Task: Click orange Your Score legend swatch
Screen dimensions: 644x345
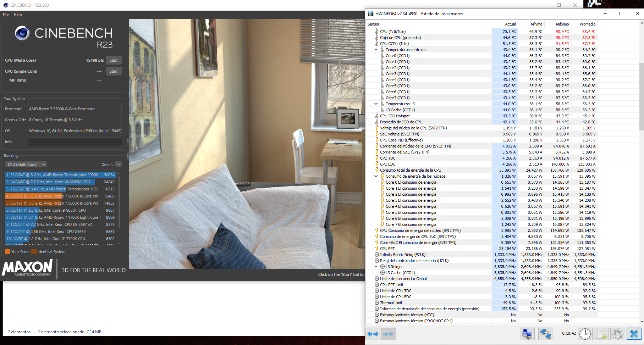Action: tap(7, 252)
